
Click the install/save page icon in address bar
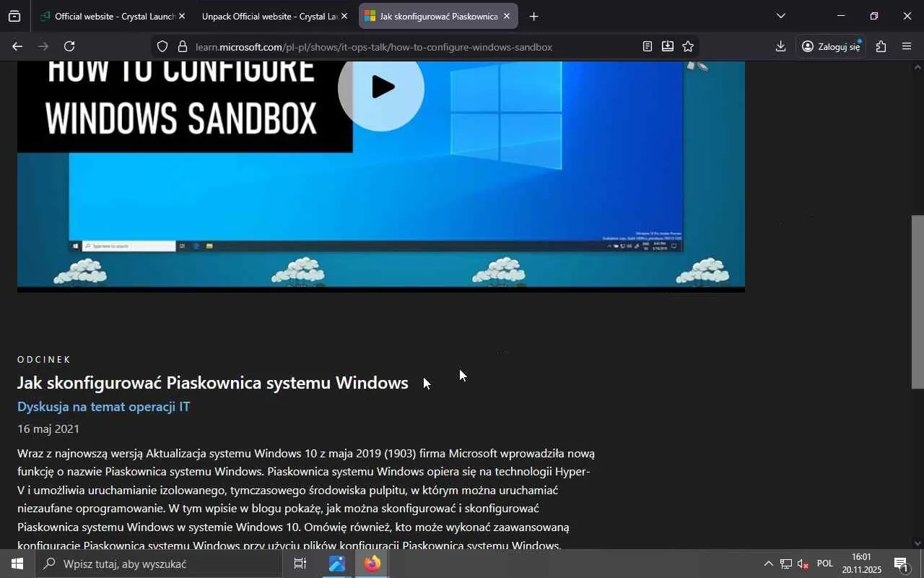click(x=668, y=47)
